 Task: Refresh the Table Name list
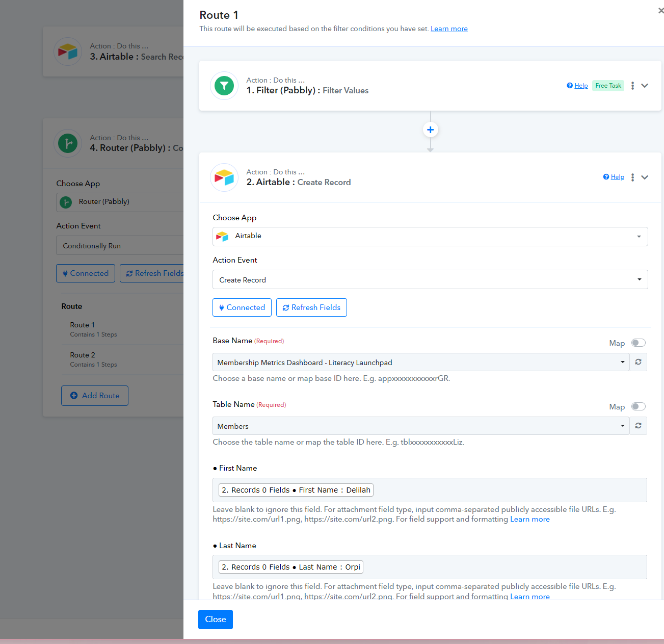coord(638,426)
